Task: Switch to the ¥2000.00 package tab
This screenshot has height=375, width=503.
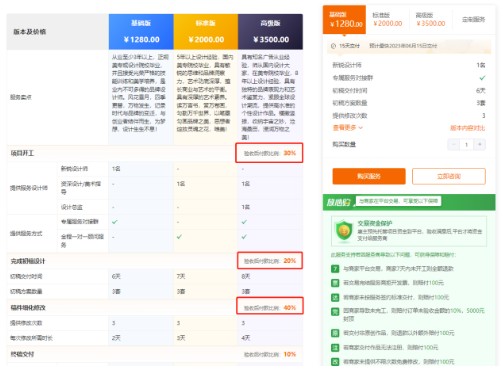Action: point(387,20)
